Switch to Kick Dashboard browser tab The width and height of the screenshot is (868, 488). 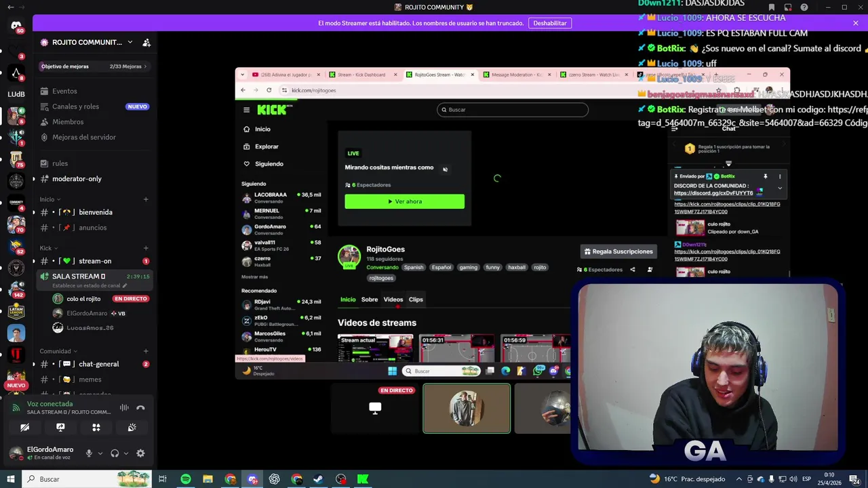[361, 75]
